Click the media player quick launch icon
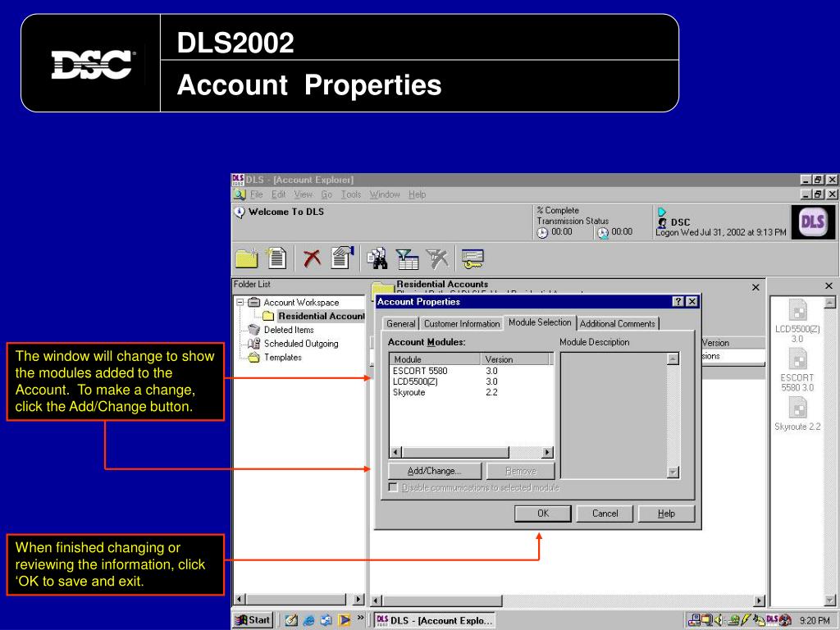This screenshot has width=840, height=630. 344,620
